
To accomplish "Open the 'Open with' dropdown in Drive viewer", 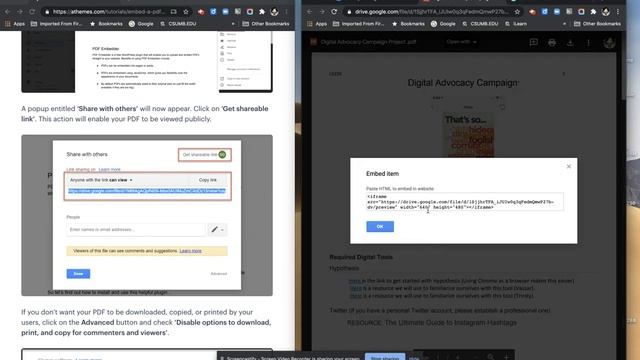I will pos(461,42).
